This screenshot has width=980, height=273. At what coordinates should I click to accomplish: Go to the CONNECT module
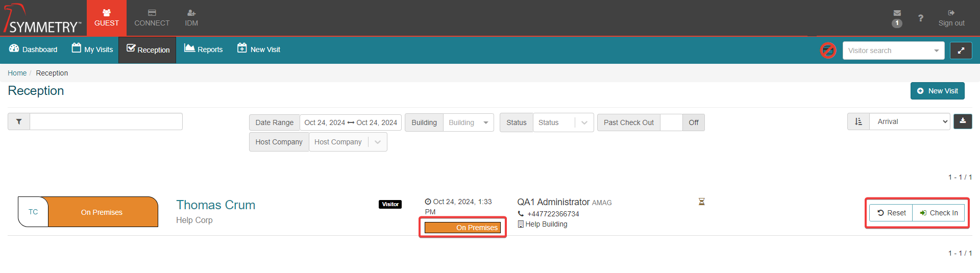pos(152,18)
